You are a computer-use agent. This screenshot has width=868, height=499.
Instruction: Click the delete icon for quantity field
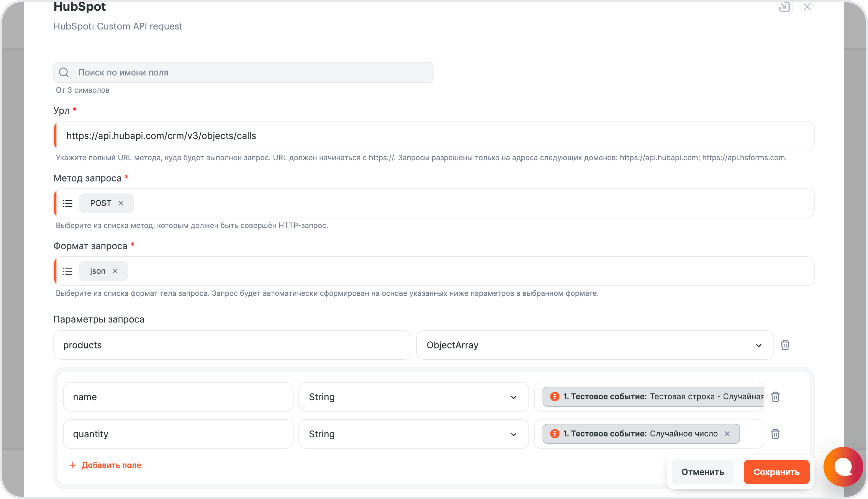click(x=776, y=434)
